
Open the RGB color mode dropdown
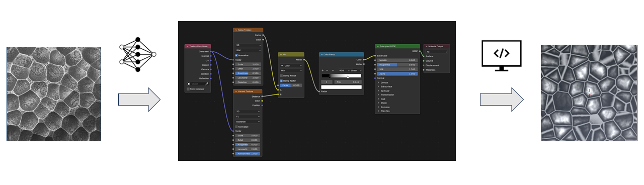tap(344, 70)
